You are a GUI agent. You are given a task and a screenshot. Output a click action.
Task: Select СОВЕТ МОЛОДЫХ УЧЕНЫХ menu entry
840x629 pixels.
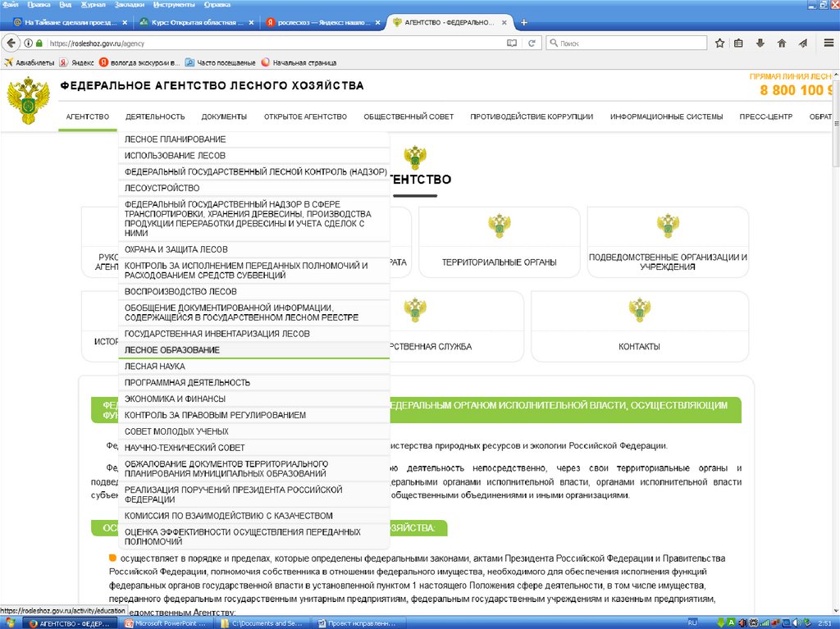click(x=254, y=431)
